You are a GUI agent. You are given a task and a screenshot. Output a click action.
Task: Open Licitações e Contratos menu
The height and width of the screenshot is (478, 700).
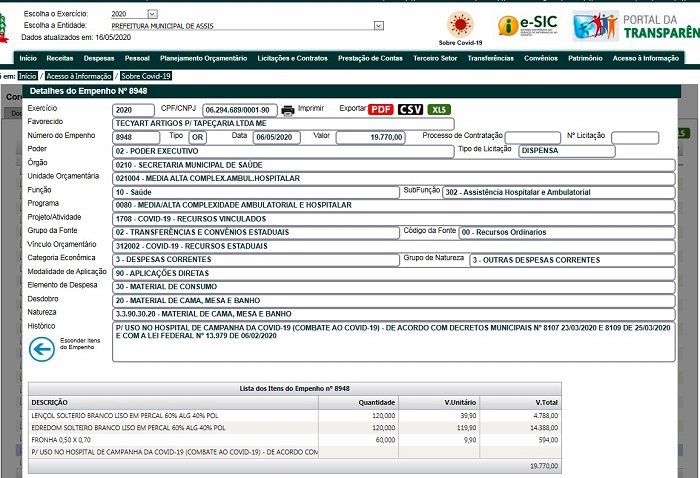click(x=292, y=58)
